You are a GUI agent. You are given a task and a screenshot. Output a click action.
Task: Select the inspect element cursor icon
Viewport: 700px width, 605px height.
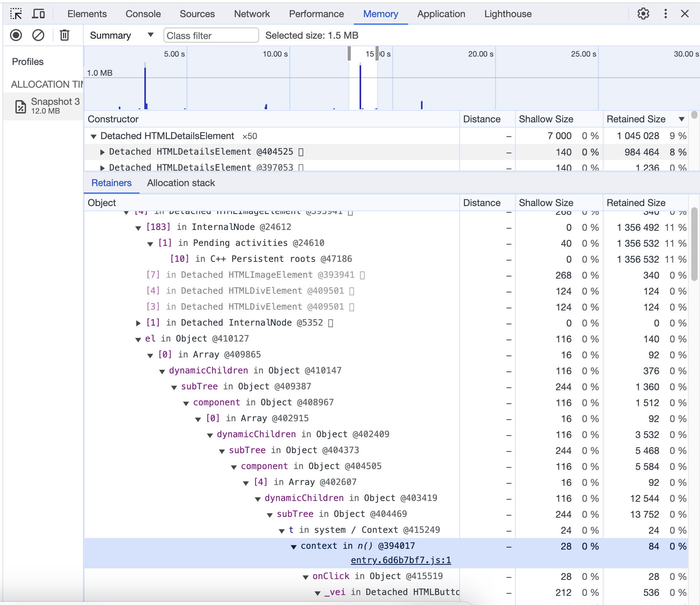(16, 14)
